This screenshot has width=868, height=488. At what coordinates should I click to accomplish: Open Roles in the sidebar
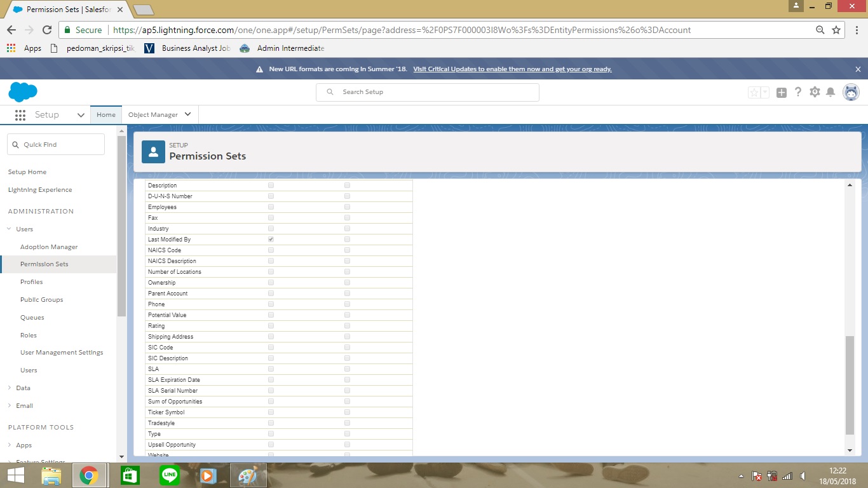(x=29, y=335)
